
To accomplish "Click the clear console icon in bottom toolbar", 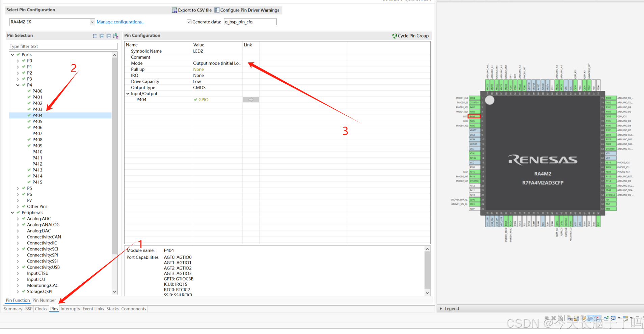I will [x=569, y=318].
